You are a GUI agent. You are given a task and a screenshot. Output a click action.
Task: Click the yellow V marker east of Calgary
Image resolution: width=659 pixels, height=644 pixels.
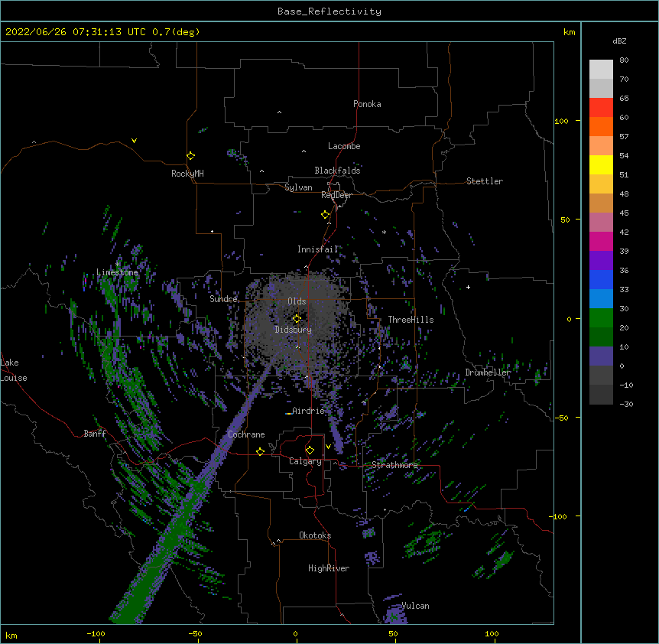328,447
